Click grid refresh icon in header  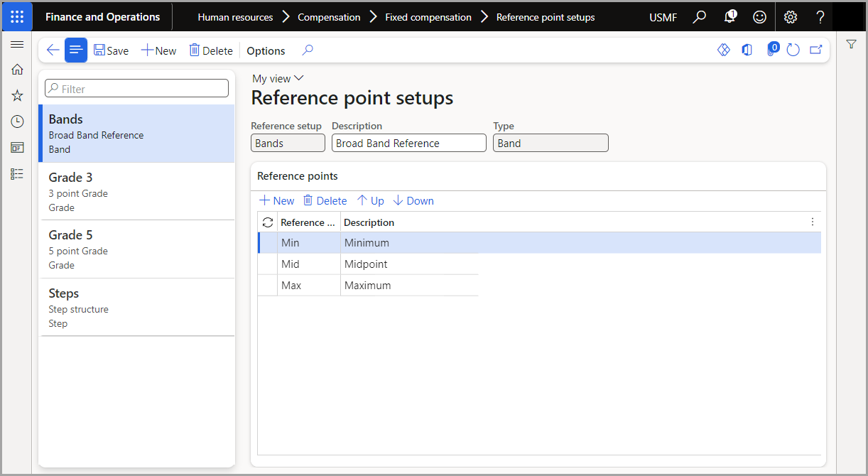[x=268, y=222]
